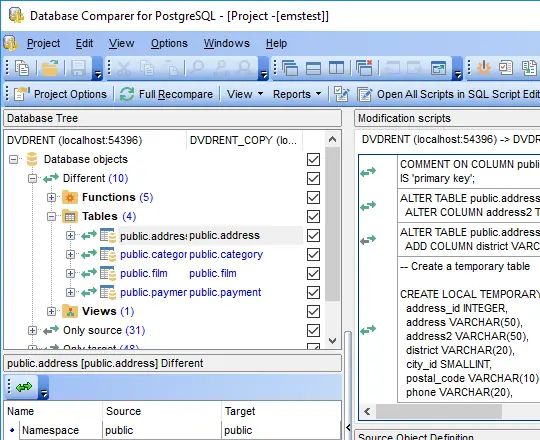
Task: Uncheck the public.address row checkbox
Action: click(313, 235)
